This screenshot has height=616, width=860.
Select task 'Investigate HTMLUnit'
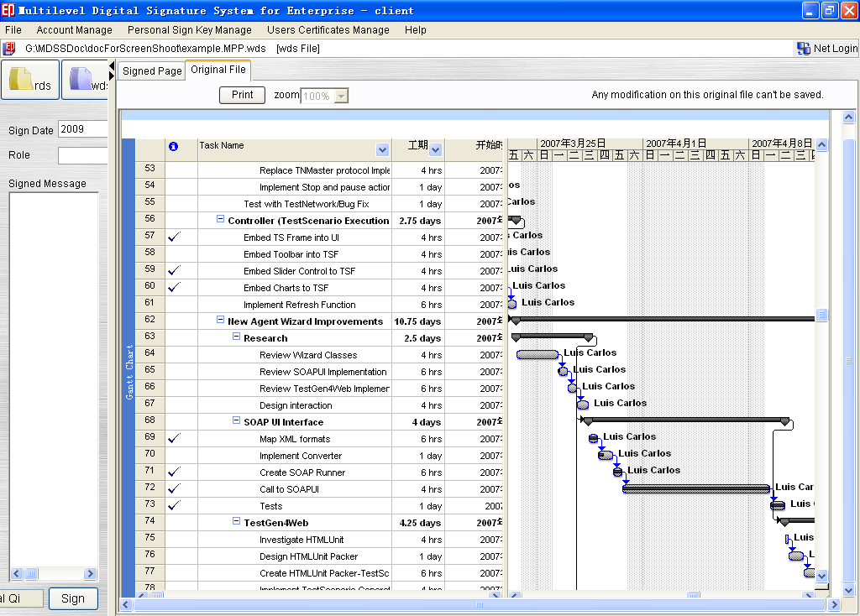coord(302,540)
